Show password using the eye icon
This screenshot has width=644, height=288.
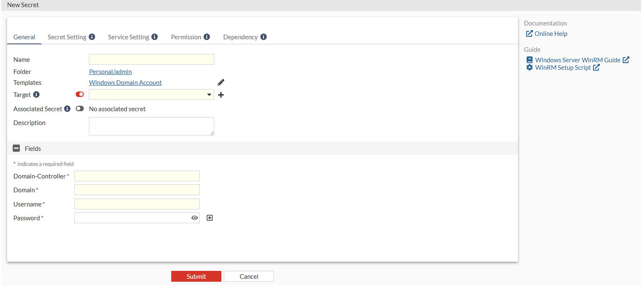[x=195, y=218]
